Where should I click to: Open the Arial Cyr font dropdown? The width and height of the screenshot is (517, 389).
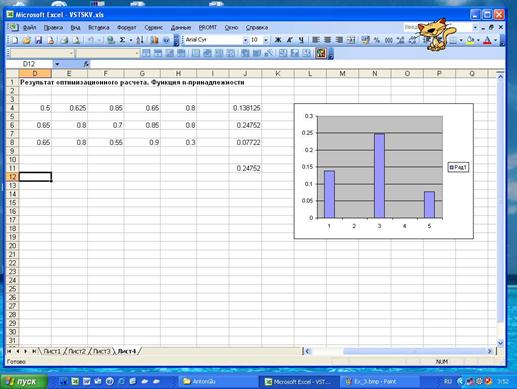245,40
